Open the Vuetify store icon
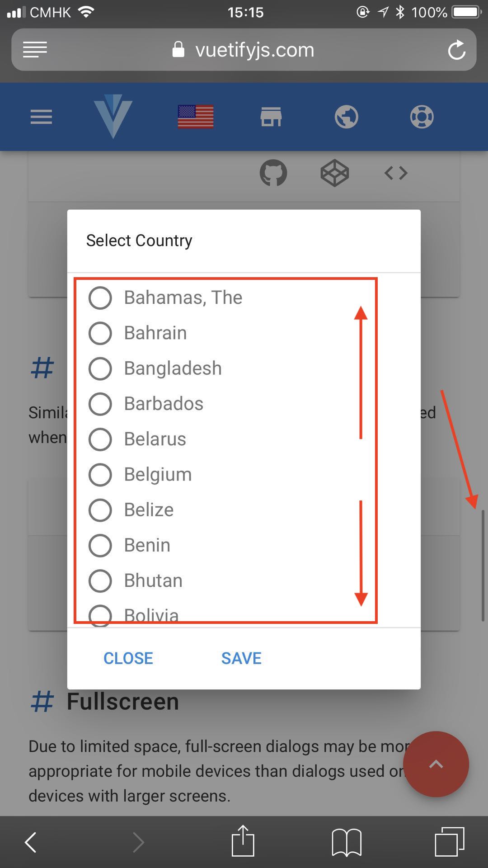488x868 pixels. (x=272, y=116)
